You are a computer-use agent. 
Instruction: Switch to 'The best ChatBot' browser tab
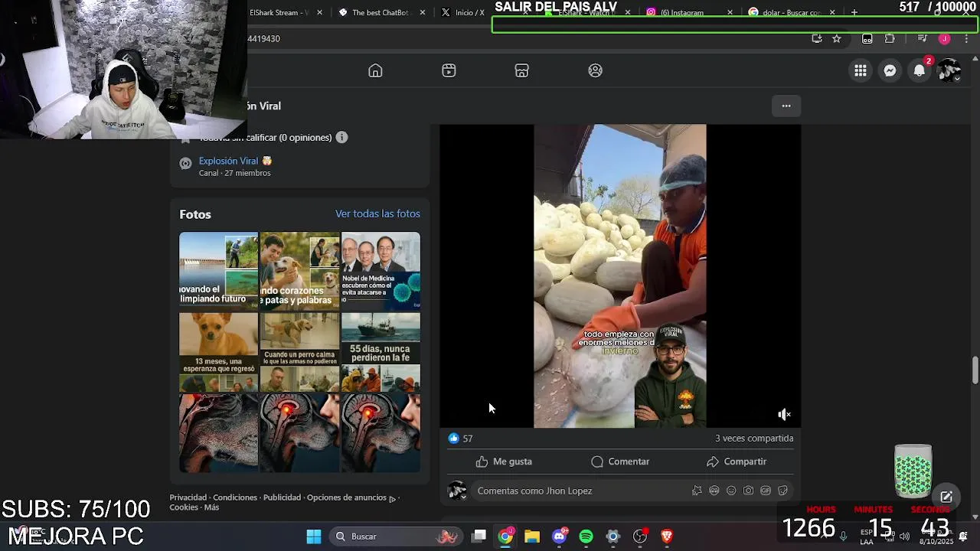pos(381,12)
